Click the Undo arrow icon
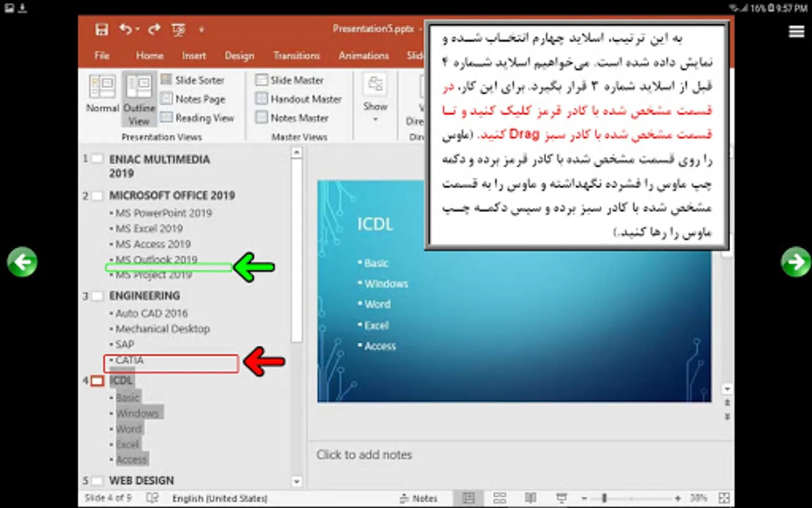Image resolution: width=812 pixels, height=508 pixels. (x=125, y=29)
